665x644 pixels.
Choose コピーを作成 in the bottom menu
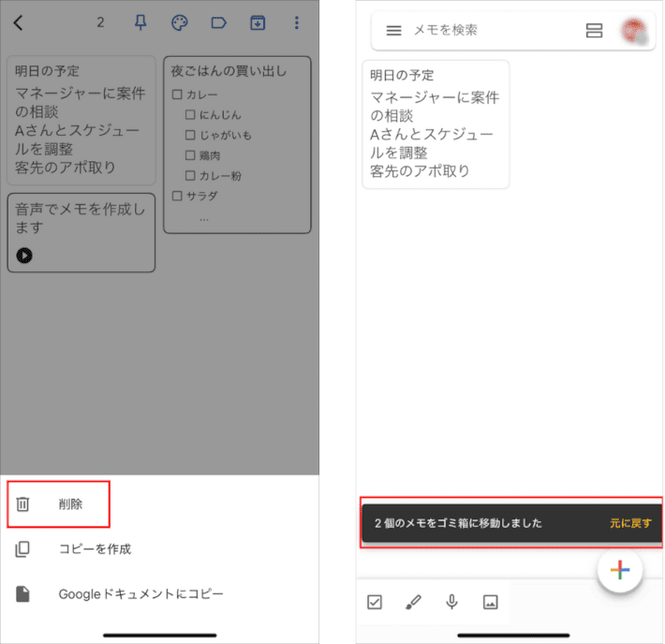tap(94, 549)
